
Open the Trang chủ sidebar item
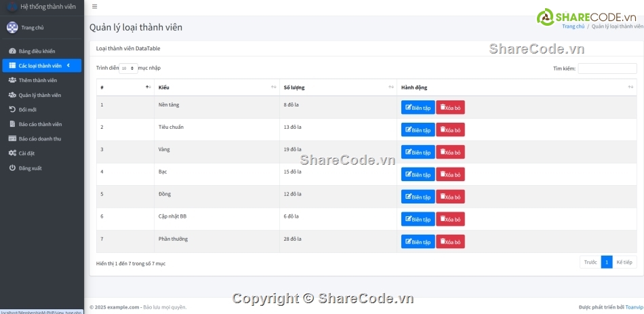pos(32,28)
